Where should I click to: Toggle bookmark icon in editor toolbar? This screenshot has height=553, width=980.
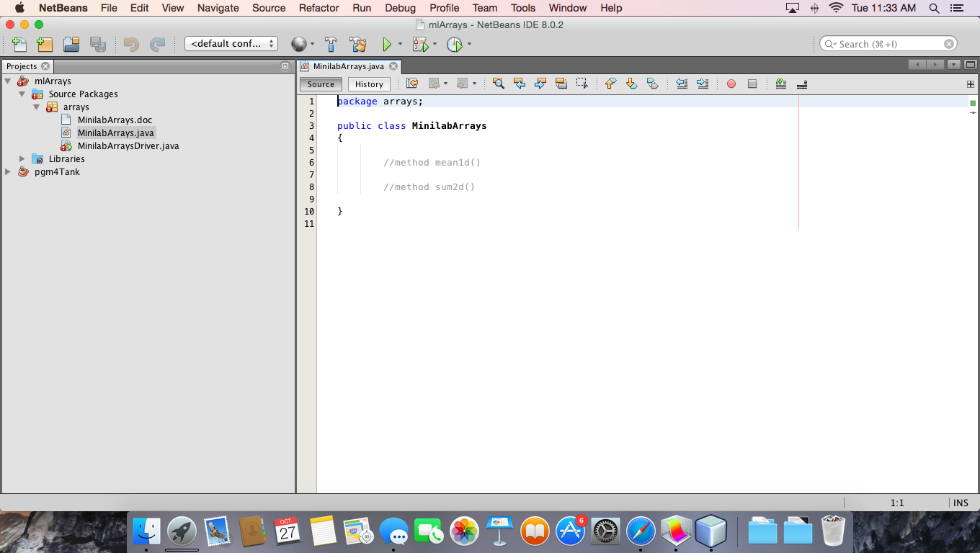(653, 84)
